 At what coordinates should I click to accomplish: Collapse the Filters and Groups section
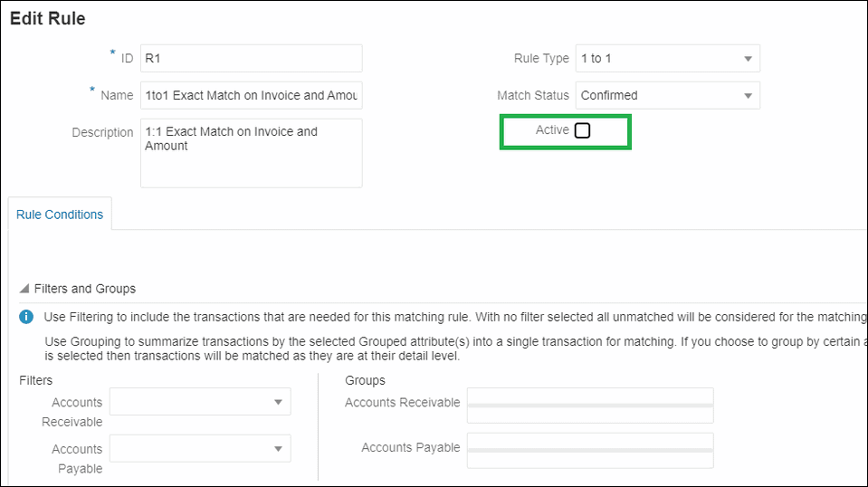click(24, 289)
